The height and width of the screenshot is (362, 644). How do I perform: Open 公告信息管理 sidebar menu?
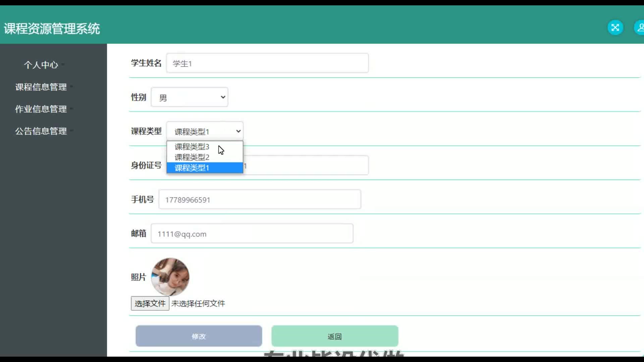[41, 131]
